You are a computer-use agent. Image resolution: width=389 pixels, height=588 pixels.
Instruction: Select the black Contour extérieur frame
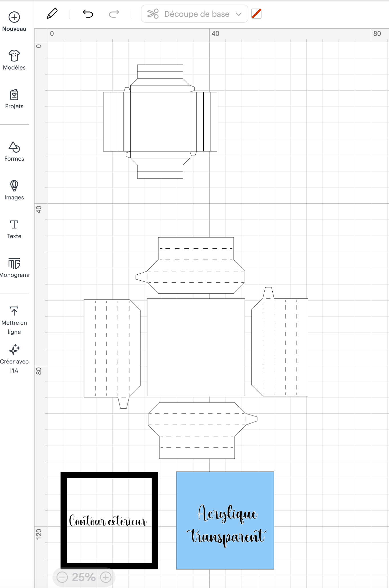coord(64,520)
